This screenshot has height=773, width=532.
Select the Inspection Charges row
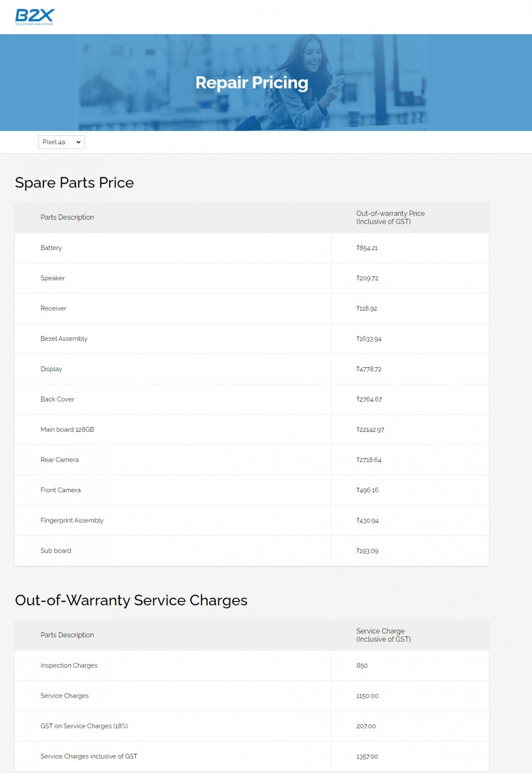click(252, 666)
